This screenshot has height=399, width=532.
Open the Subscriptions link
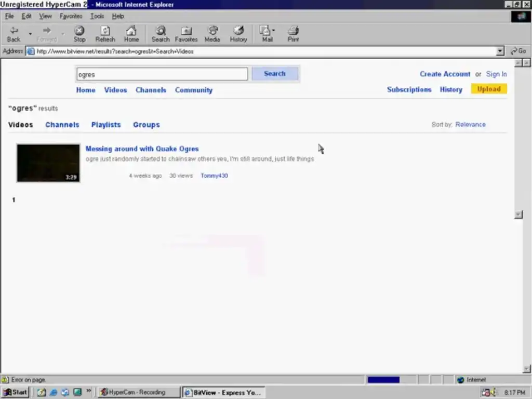pyautogui.click(x=409, y=89)
